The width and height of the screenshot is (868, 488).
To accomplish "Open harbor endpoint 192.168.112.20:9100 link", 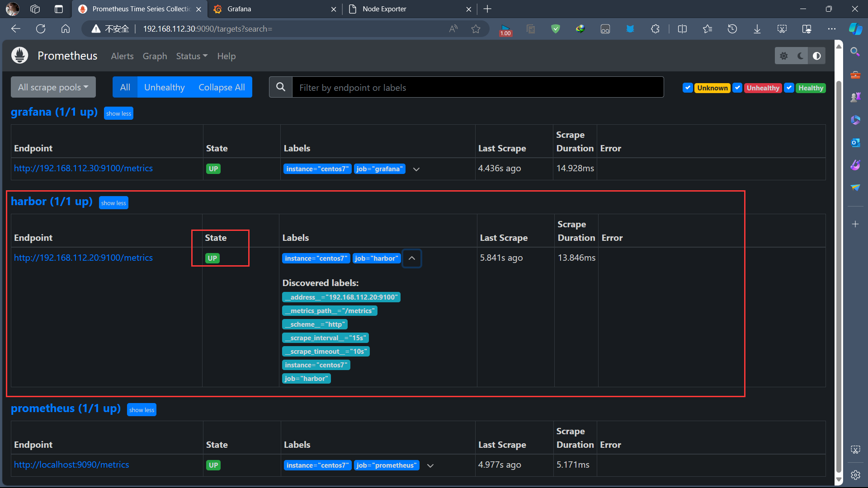I will [x=83, y=258].
